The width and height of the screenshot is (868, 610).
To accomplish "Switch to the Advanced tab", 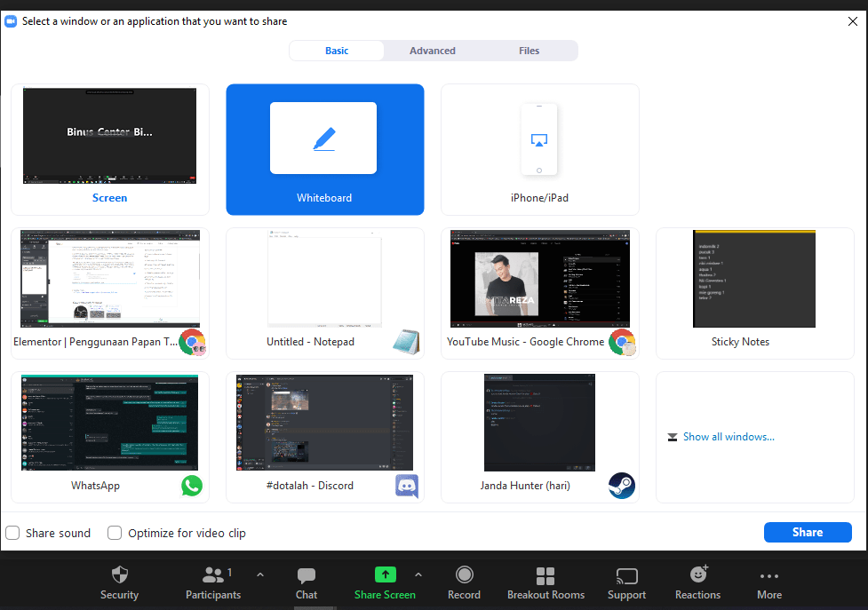I will pyautogui.click(x=433, y=51).
